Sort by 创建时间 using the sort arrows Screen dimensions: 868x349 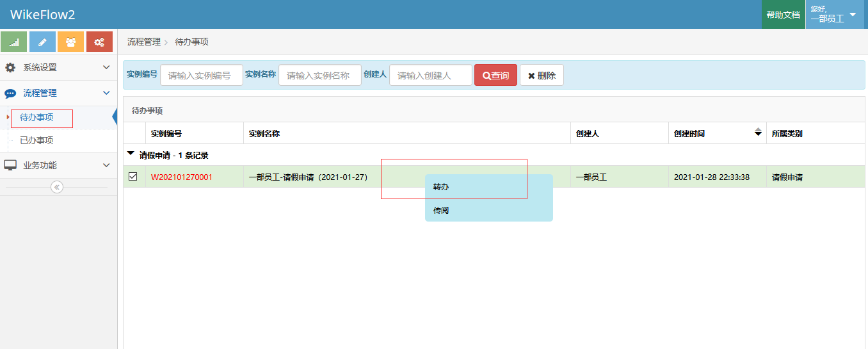coord(759,133)
